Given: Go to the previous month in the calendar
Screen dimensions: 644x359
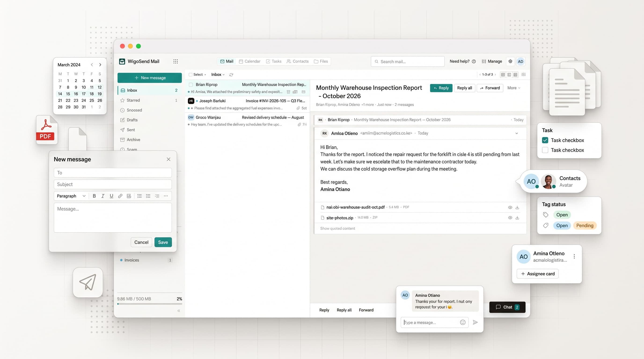Looking at the screenshot, I should pyautogui.click(x=92, y=65).
